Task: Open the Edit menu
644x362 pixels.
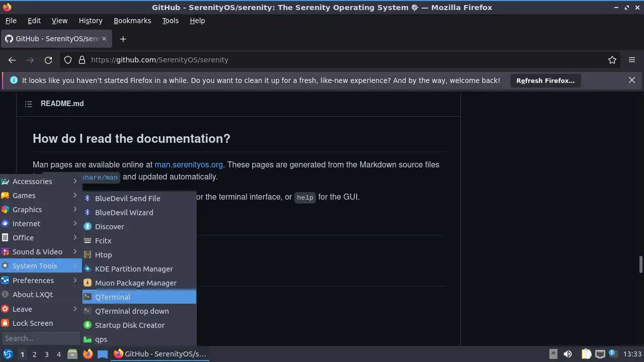Action: (x=34, y=21)
